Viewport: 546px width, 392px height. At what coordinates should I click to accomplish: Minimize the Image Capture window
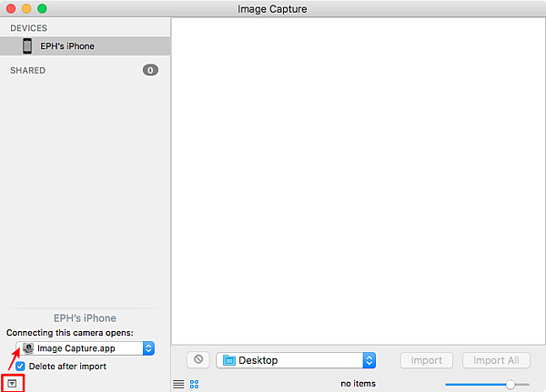click(x=26, y=9)
